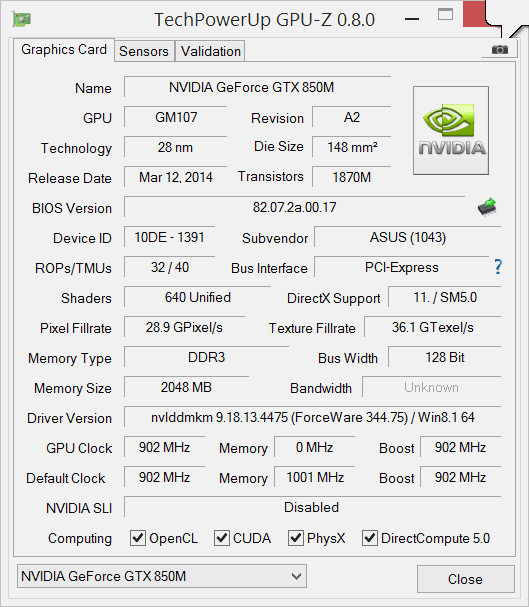Click the Bus Interface question mark

point(498,267)
